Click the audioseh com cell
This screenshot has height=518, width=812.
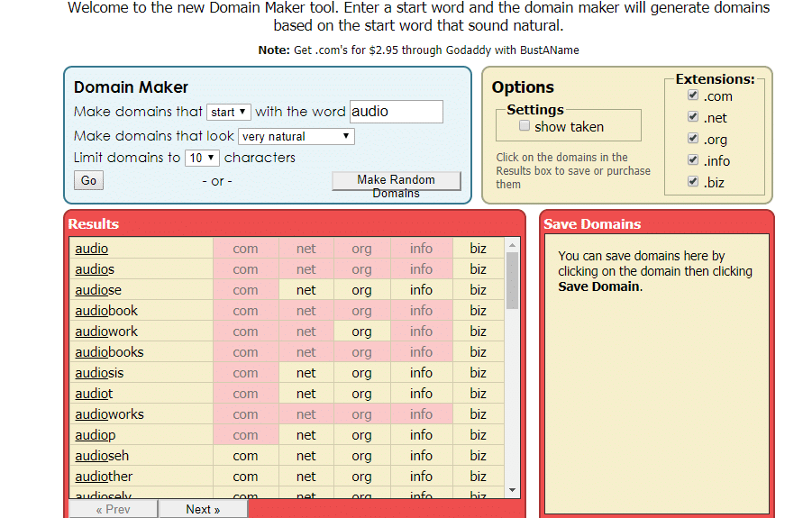[x=245, y=456]
